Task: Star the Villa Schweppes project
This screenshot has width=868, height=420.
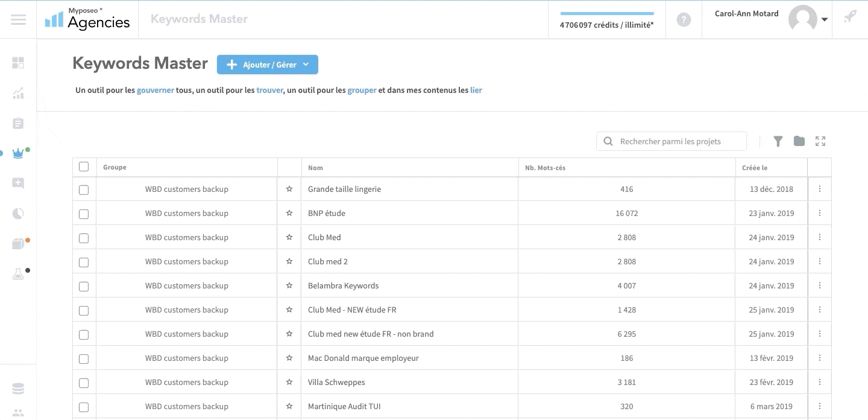Action: pos(289,382)
